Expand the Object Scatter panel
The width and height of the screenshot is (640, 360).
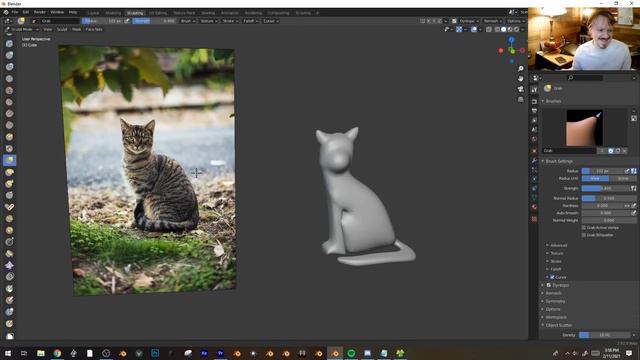tap(558, 325)
